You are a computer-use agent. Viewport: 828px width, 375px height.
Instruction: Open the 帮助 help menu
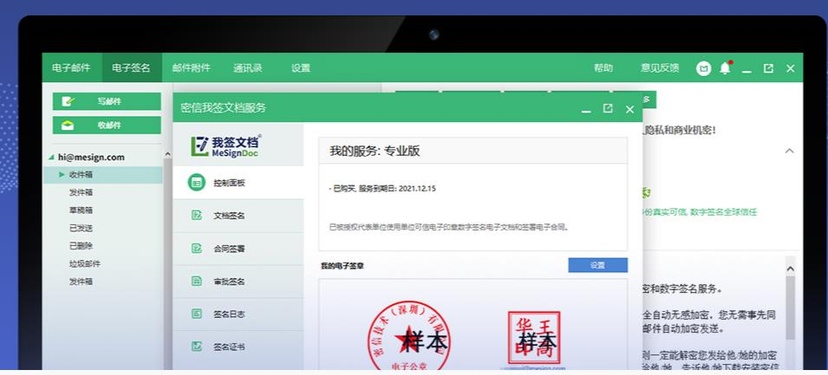603,68
